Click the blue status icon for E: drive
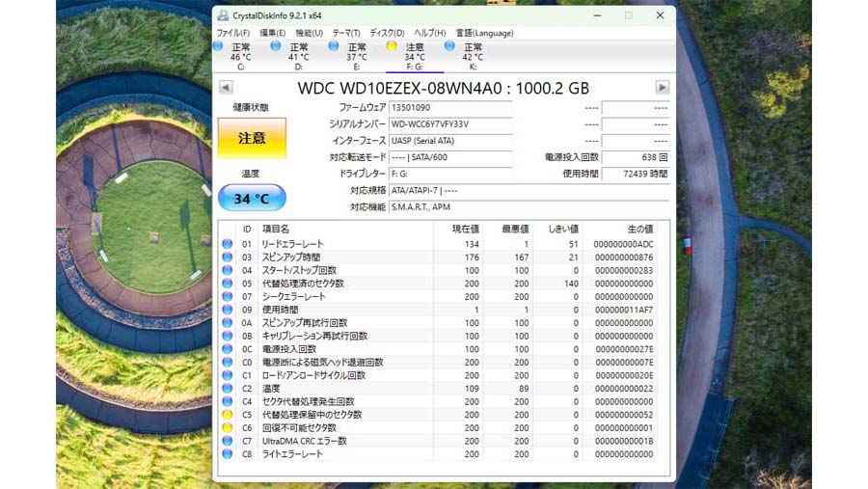The width and height of the screenshot is (868, 489). point(334,46)
